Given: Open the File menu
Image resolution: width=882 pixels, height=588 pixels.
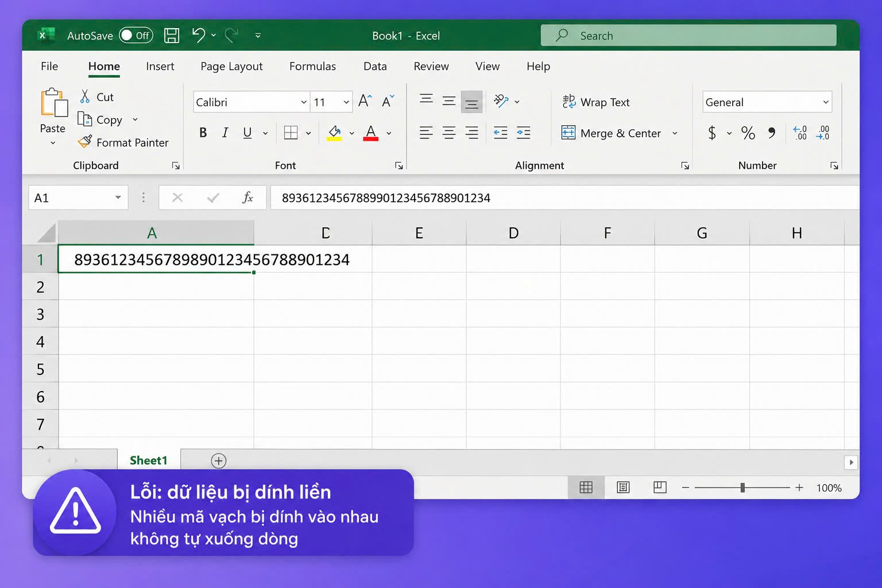Looking at the screenshot, I should click(x=49, y=66).
